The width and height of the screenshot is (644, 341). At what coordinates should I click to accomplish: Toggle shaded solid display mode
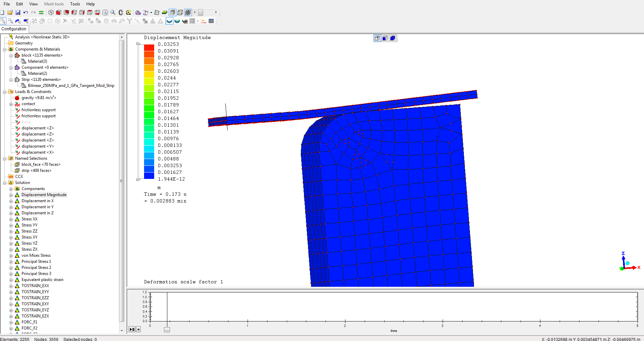click(172, 12)
